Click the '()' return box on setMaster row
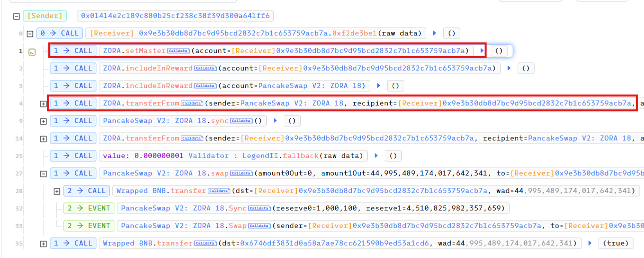This screenshot has height=258, width=644. pyautogui.click(x=499, y=50)
